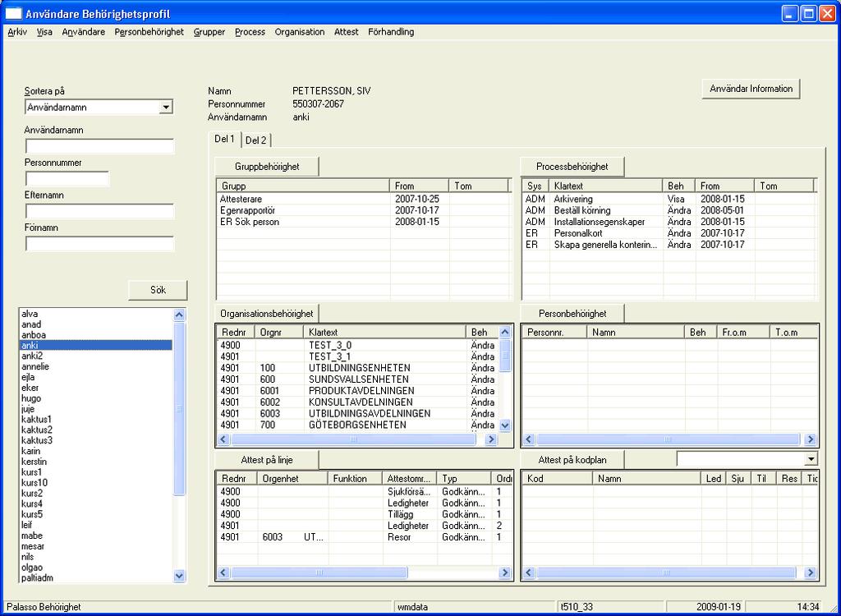The height and width of the screenshot is (616, 841).
Task: Select the SUNDSVALLSENHETEN organisation row
Action: coord(357,379)
